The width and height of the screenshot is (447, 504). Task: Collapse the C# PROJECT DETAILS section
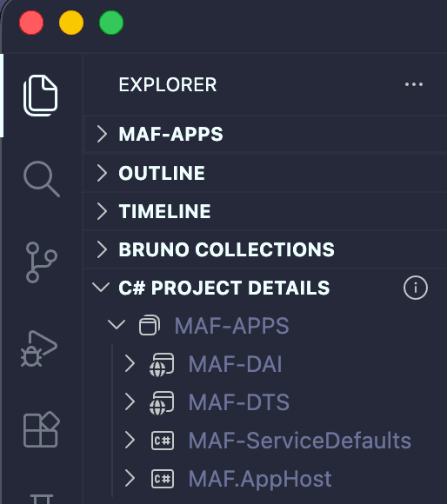click(x=101, y=288)
